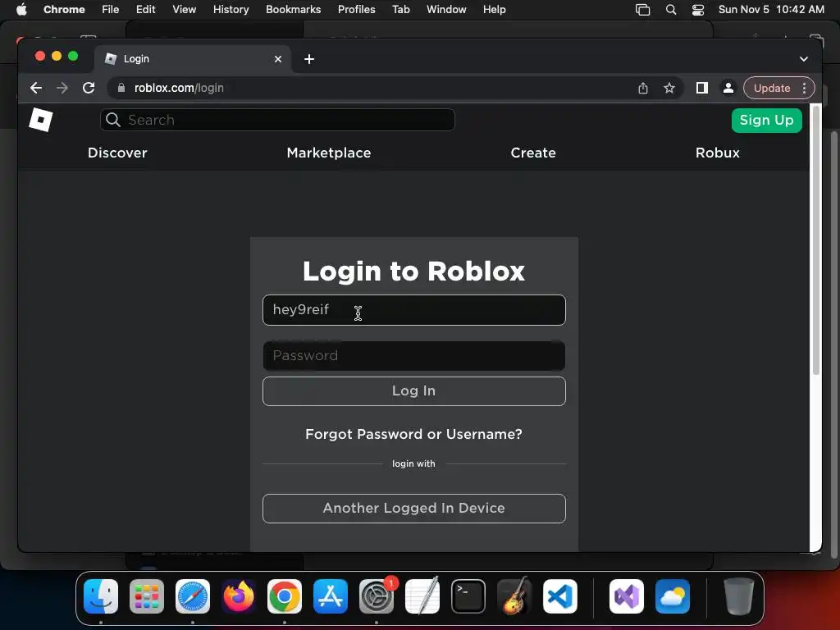Screen dimensions: 840x630
Task: Open the weather cloud app in Dock
Action: pyautogui.click(x=673, y=596)
